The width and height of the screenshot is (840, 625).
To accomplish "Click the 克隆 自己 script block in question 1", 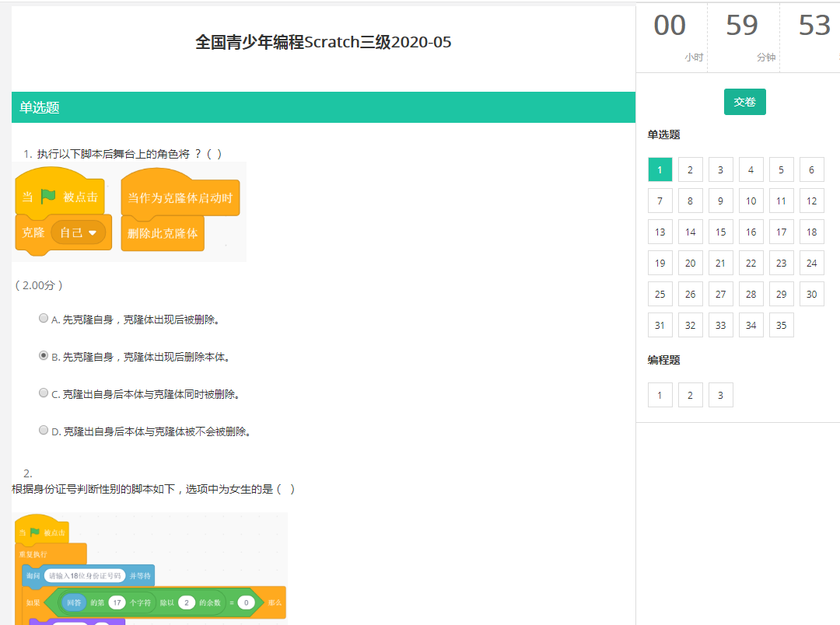I will click(64, 233).
